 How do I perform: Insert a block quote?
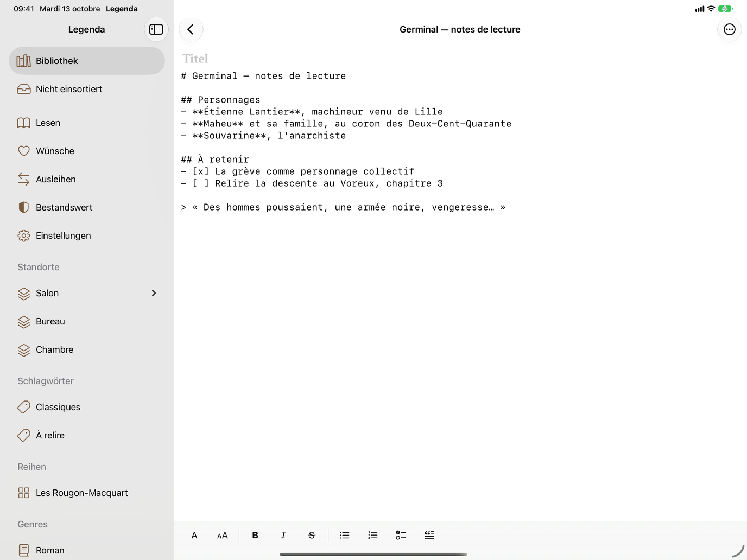pos(429,536)
